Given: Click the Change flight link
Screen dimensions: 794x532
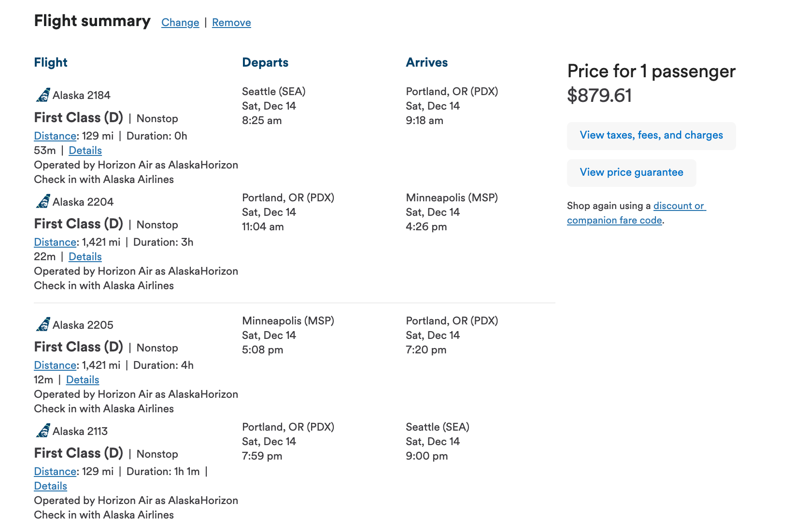Looking at the screenshot, I should coord(180,23).
